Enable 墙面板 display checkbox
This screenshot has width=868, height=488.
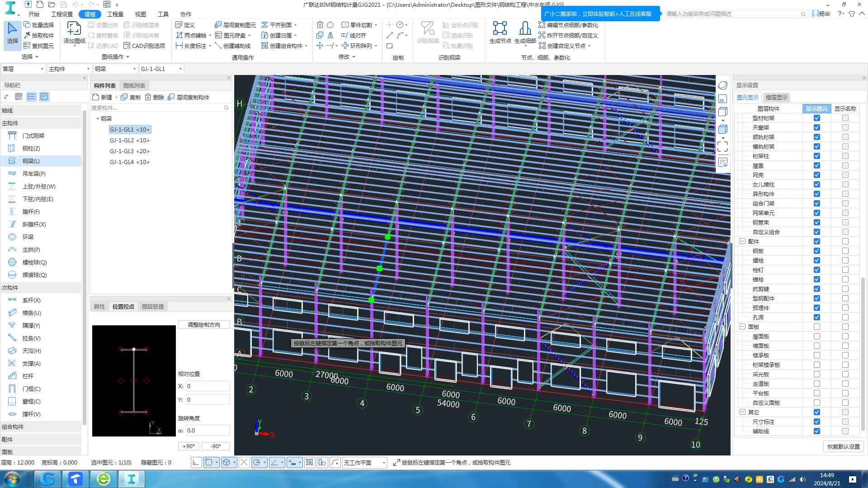[x=816, y=346]
